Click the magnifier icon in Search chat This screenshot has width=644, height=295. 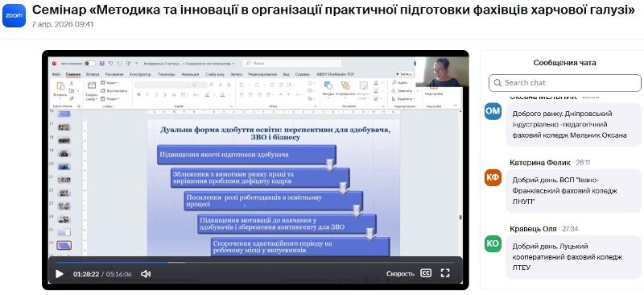pos(497,83)
